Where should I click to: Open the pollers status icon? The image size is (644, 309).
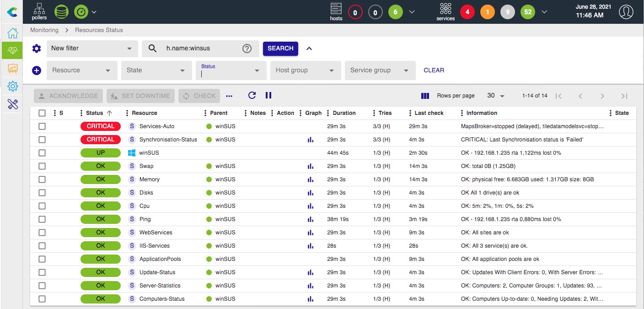pyautogui.click(x=39, y=11)
